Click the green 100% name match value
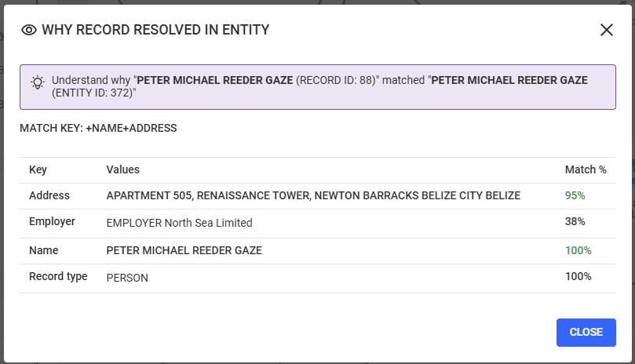 pyautogui.click(x=578, y=250)
